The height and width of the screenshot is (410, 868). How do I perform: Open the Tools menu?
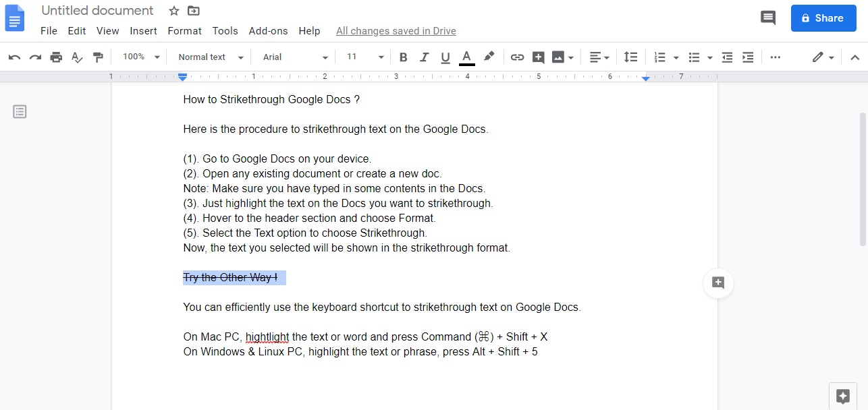(225, 31)
